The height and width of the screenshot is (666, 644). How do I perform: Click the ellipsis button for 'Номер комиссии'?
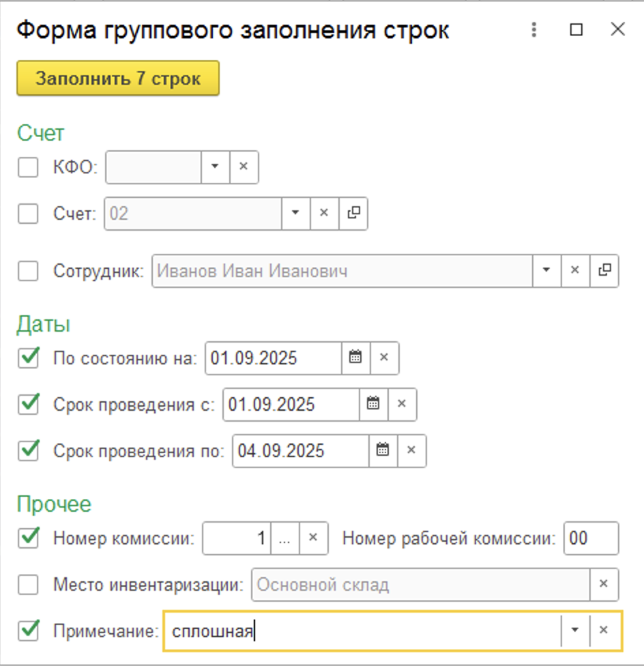coord(284,538)
